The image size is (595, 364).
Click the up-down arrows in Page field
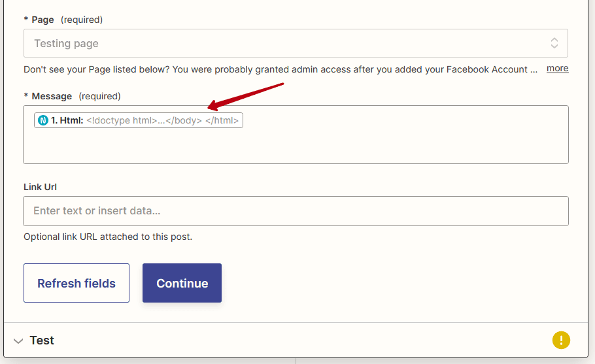point(554,43)
